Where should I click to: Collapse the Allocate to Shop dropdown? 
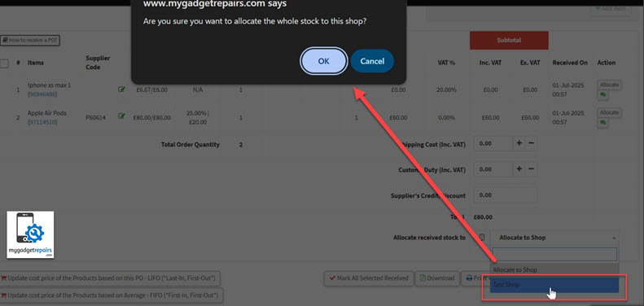(x=554, y=238)
